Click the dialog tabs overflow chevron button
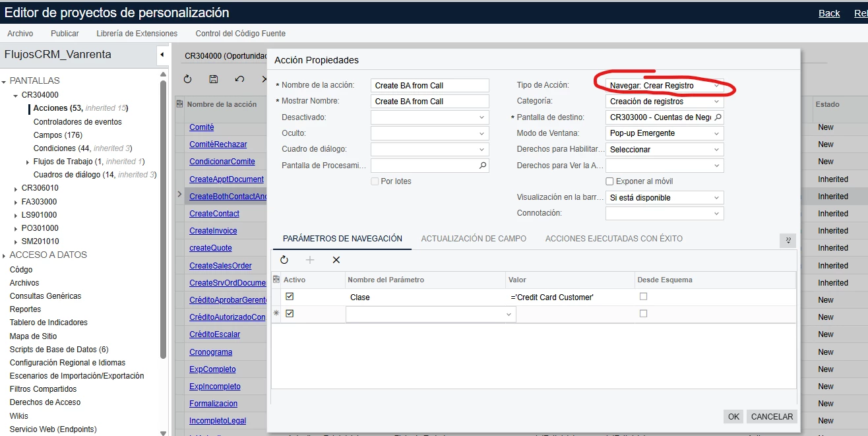The height and width of the screenshot is (436, 868). pos(788,240)
